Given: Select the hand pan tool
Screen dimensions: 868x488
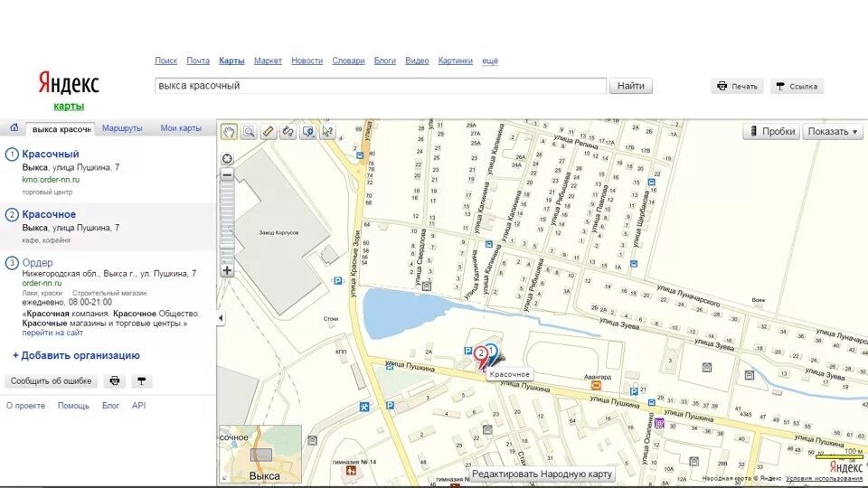Looking at the screenshot, I should tap(229, 132).
